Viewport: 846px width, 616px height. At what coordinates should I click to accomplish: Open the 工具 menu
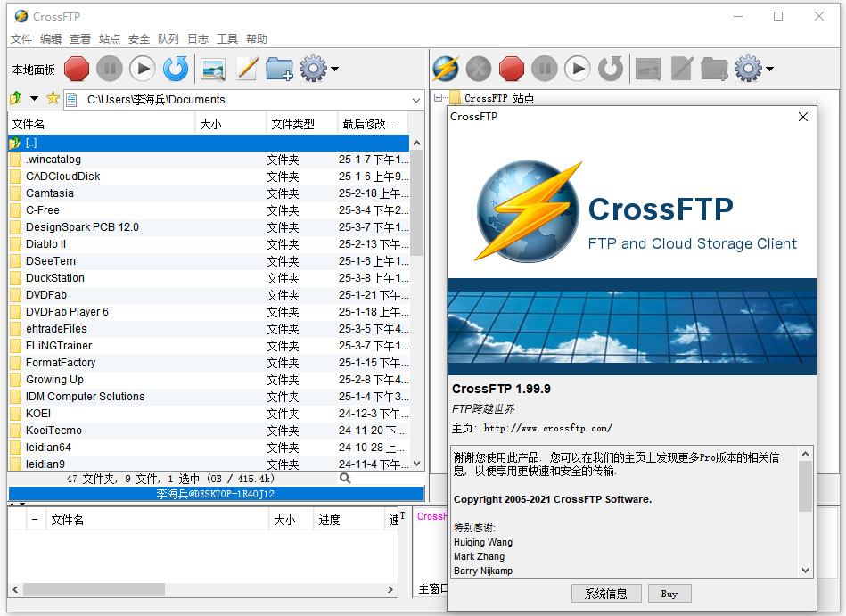228,38
